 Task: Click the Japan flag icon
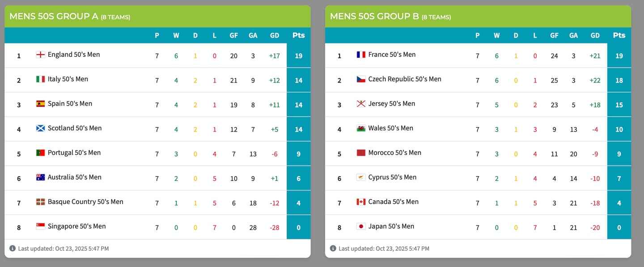click(361, 226)
